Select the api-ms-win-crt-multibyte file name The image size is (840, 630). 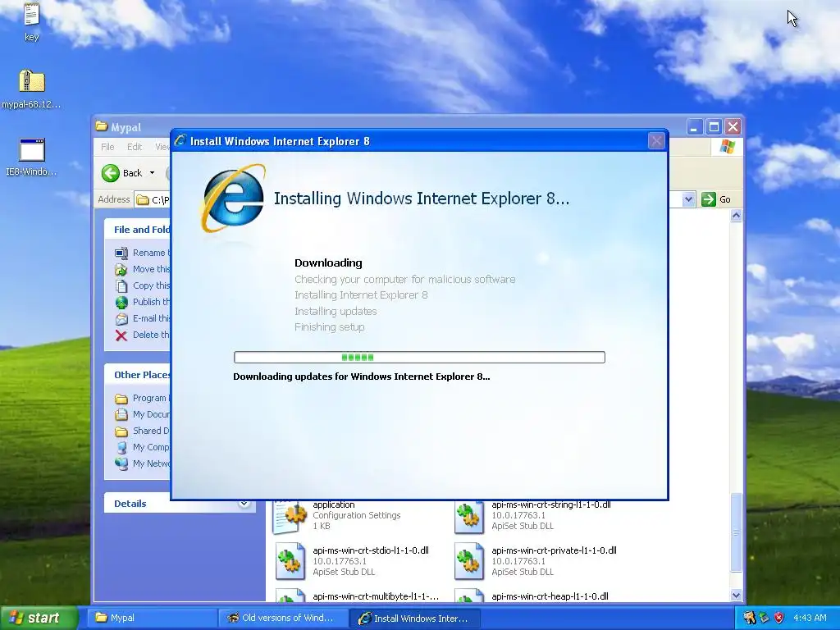(376, 596)
